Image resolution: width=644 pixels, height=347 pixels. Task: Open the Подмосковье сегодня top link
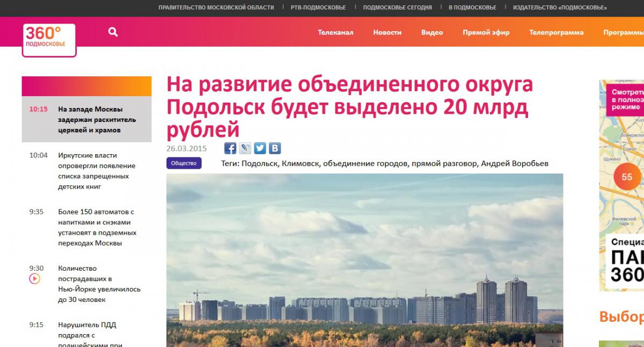397,8
